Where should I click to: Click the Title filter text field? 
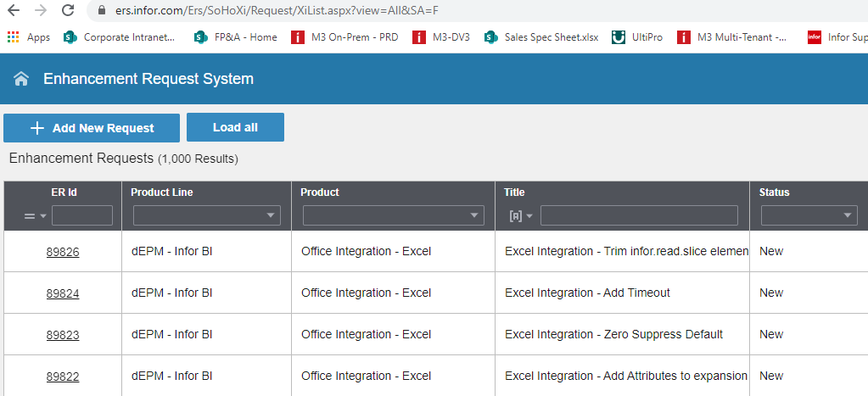(640, 215)
